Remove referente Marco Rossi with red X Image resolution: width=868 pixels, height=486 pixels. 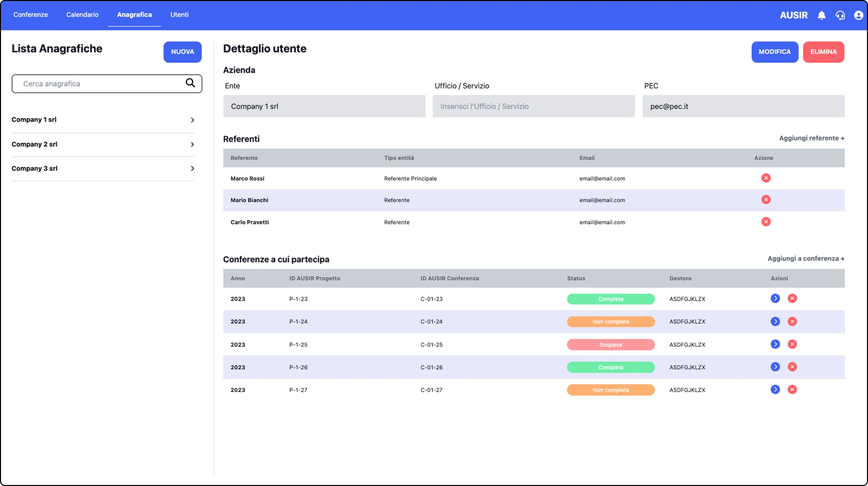tap(766, 178)
